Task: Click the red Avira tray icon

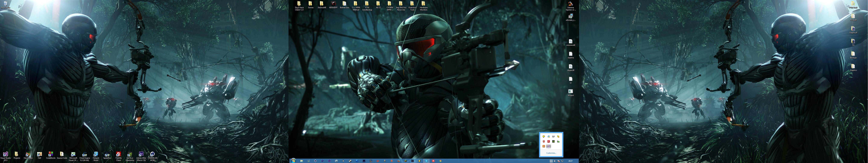Action: [549, 141]
